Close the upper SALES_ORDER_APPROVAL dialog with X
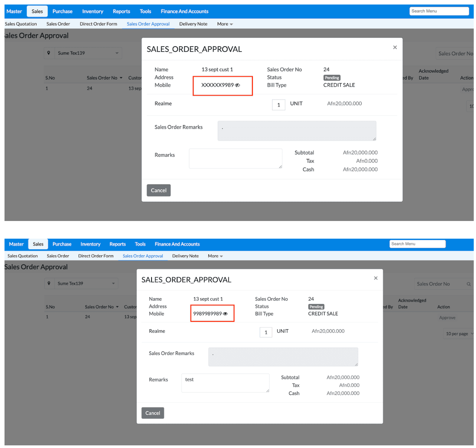The height and width of the screenshot is (448, 476). pyautogui.click(x=395, y=47)
